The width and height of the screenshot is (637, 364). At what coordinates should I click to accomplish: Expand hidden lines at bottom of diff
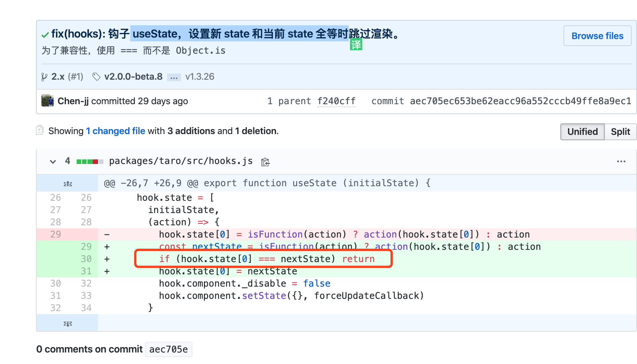[x=67, y=323]
